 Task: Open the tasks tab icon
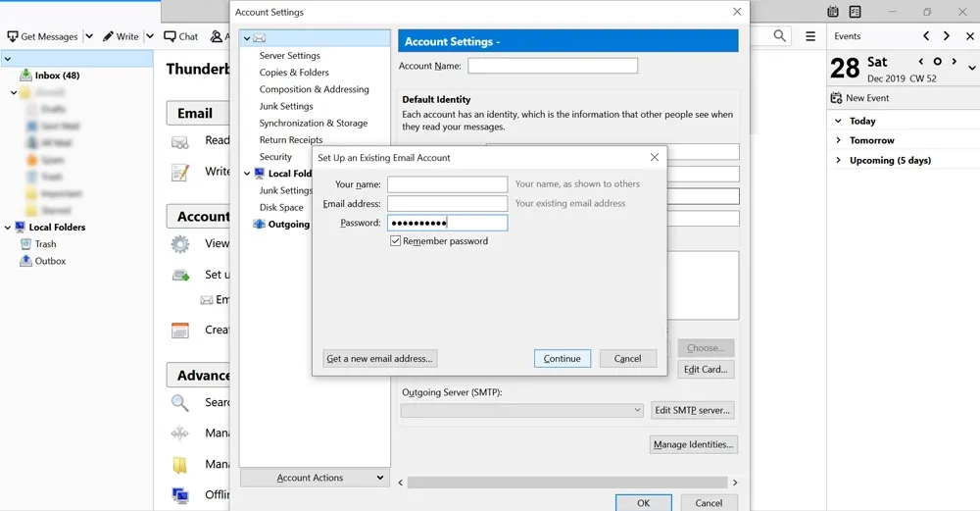pyautogui.click(x=855, y=11)
